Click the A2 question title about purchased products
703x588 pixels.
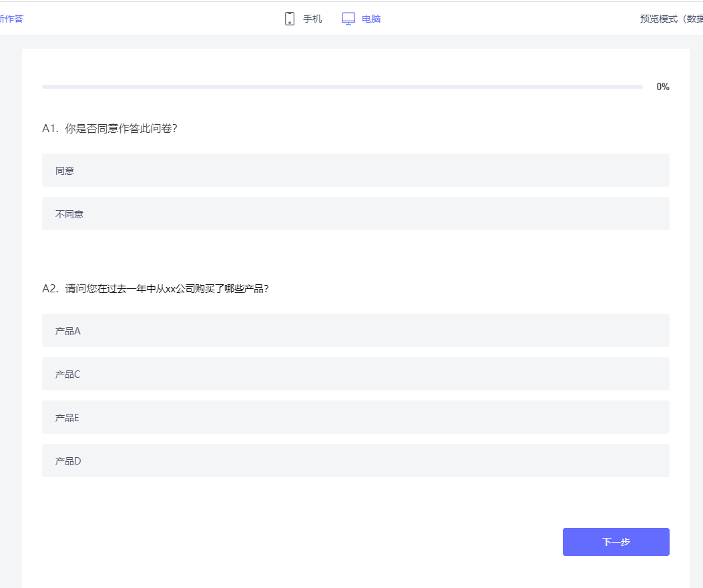click(167, 288)
